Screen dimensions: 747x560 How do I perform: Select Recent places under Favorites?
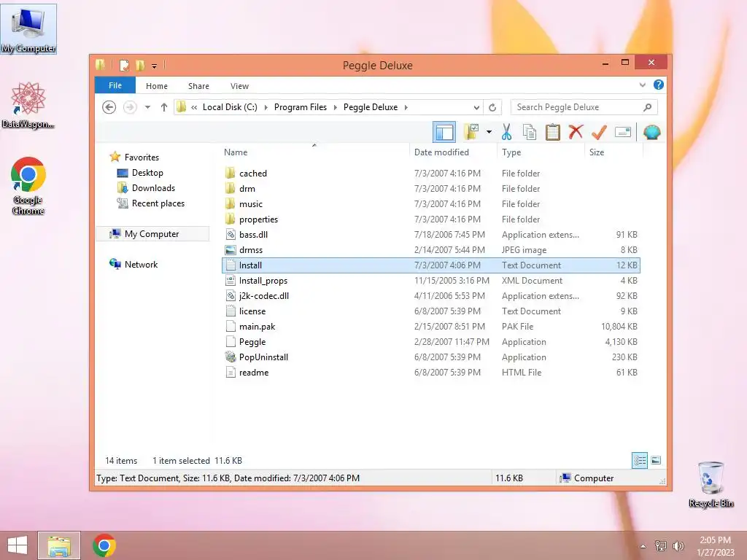coord(158,203)
